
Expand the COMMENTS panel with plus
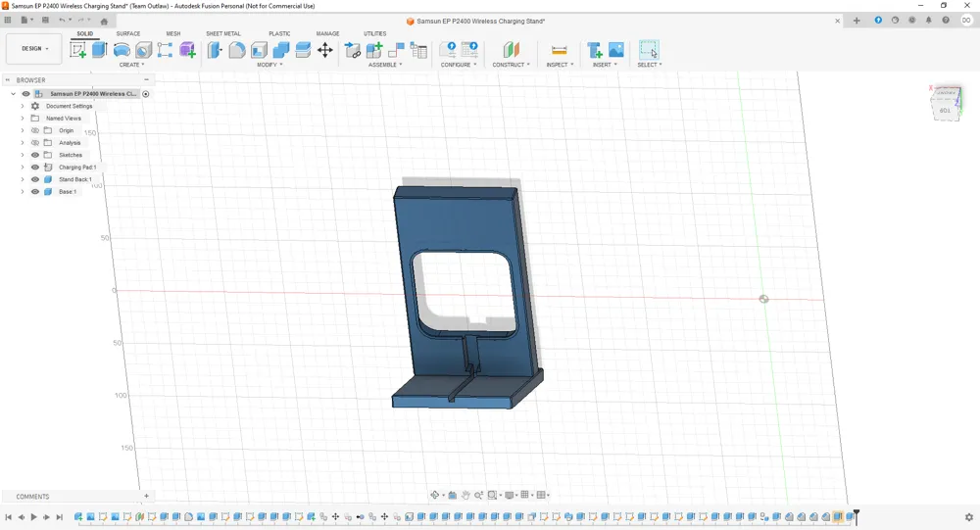146,497
